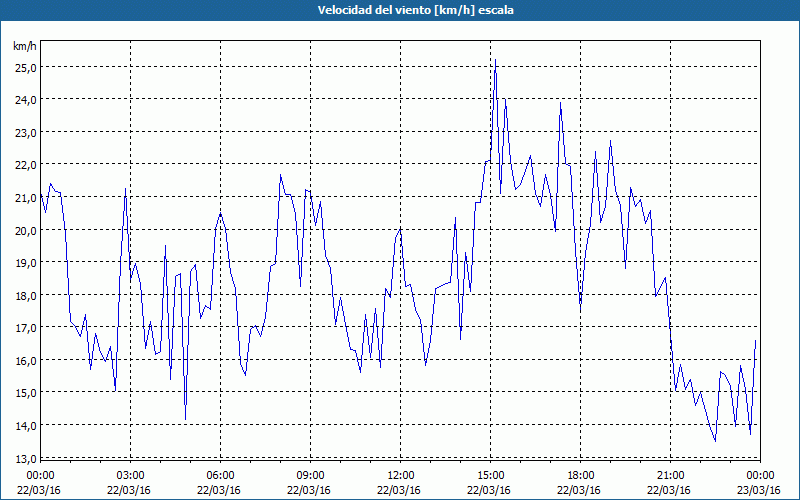Click the '18:00' time label
Image resolution: width=800 pixels, height=500 pixels.
click(580, 476)
